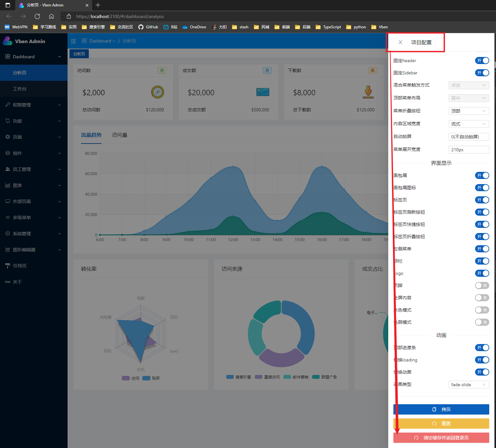496x448 pixels.
Task: Click the sidebar collapse hamburger icon
Action: pyautogui.click(x=73, y=41)
